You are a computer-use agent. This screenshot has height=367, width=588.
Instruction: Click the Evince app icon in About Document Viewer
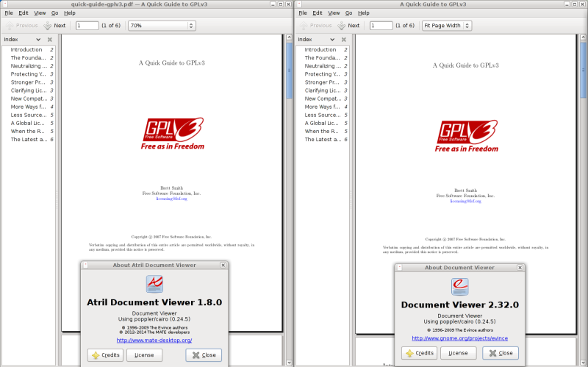(460, 286)
